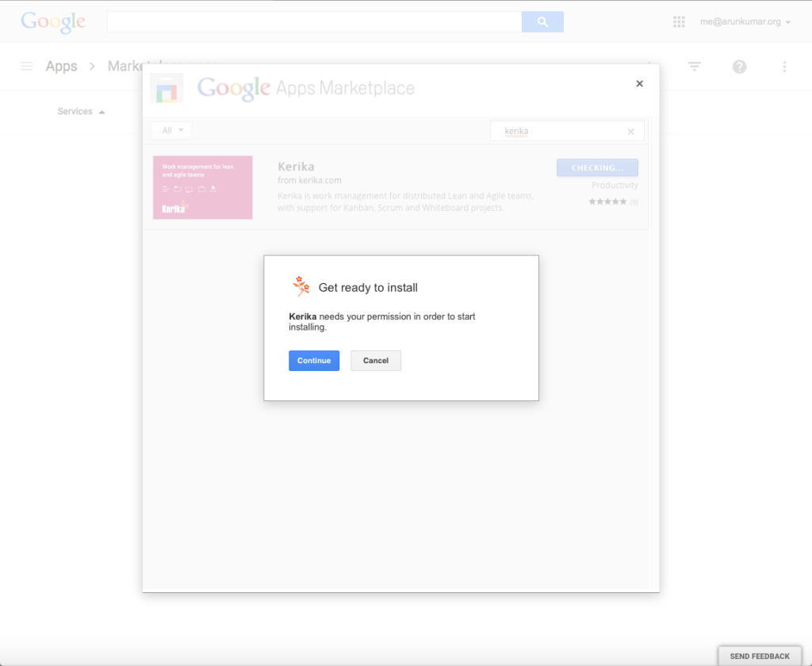The height and width of the screenshot is (666, 812).
Task: Click the Kerika five-star rating
Action: click(607, 201)
